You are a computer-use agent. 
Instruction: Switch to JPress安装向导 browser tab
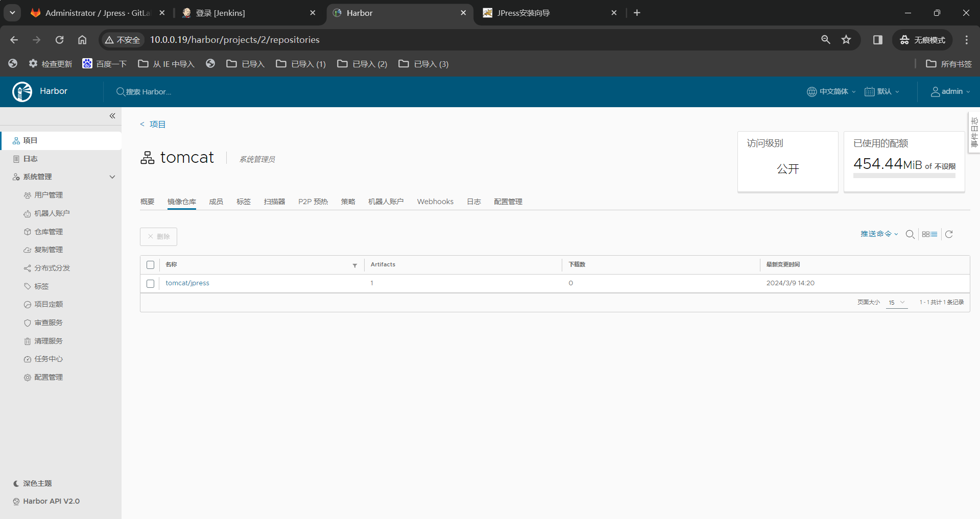pyautogui.click(x=551, y=13)
